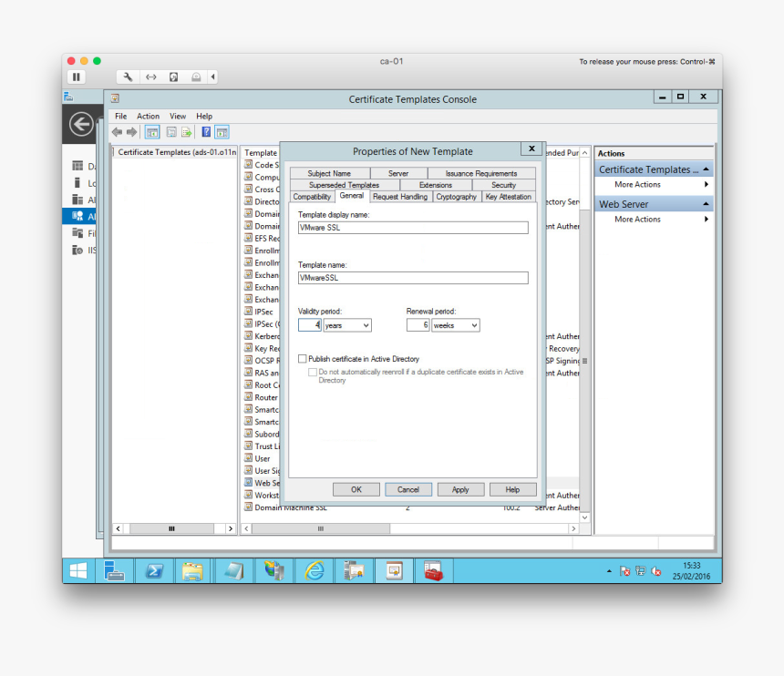Open Internet Explorer from taskbar
784x676 pixels.
tap(315, 571)
